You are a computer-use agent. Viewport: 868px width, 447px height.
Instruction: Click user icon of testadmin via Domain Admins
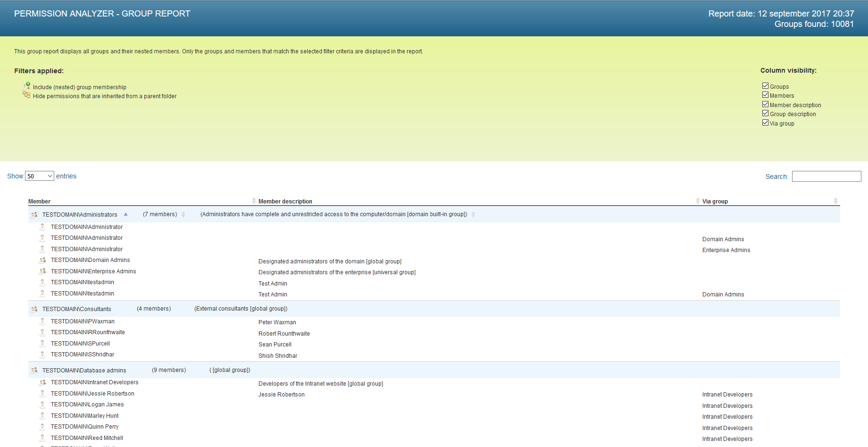(42, 294)
